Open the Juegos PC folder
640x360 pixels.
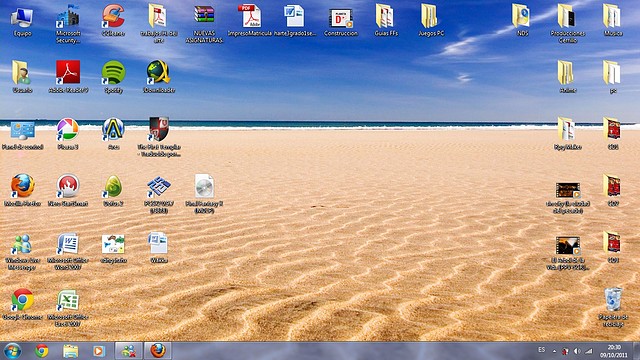pyautogui.click(x=430, y=16)
